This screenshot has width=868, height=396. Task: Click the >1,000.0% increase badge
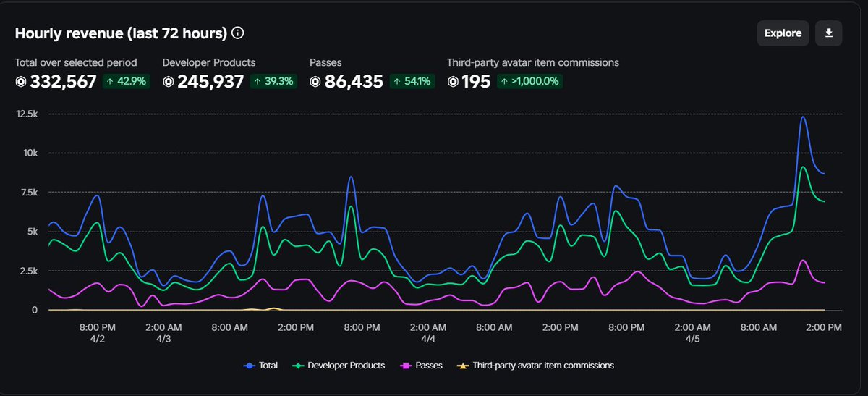529,82
